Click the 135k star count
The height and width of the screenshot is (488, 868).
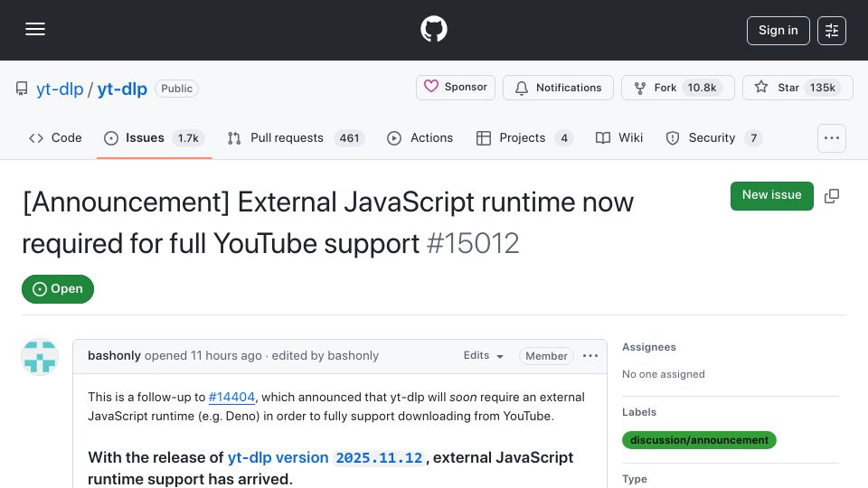coord(822,88)
